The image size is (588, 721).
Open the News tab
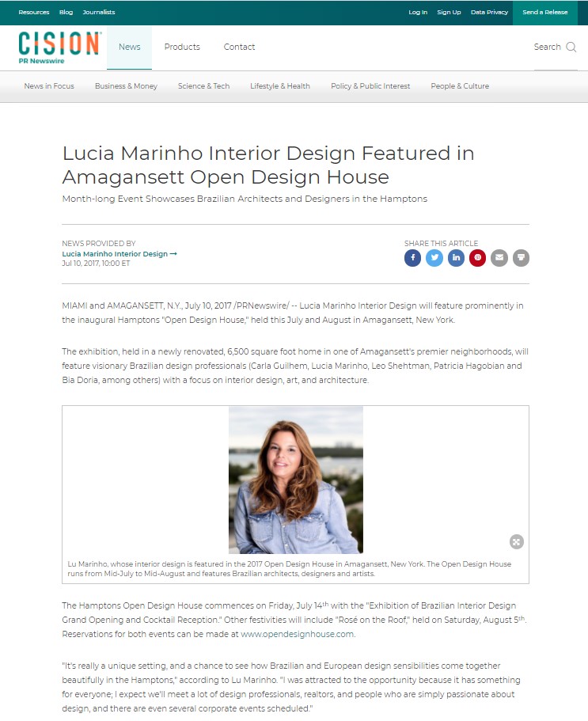pyautogui.click(x=129, y=47)
